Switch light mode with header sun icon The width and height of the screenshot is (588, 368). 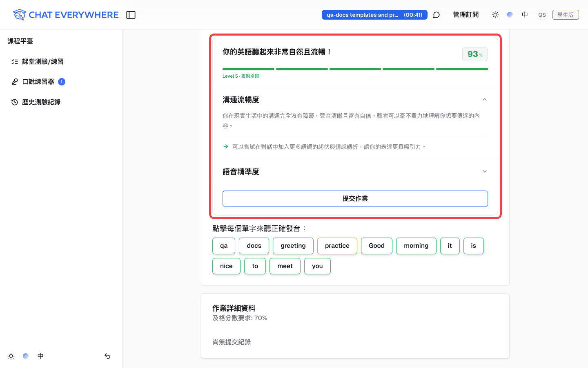coord(495,15)
